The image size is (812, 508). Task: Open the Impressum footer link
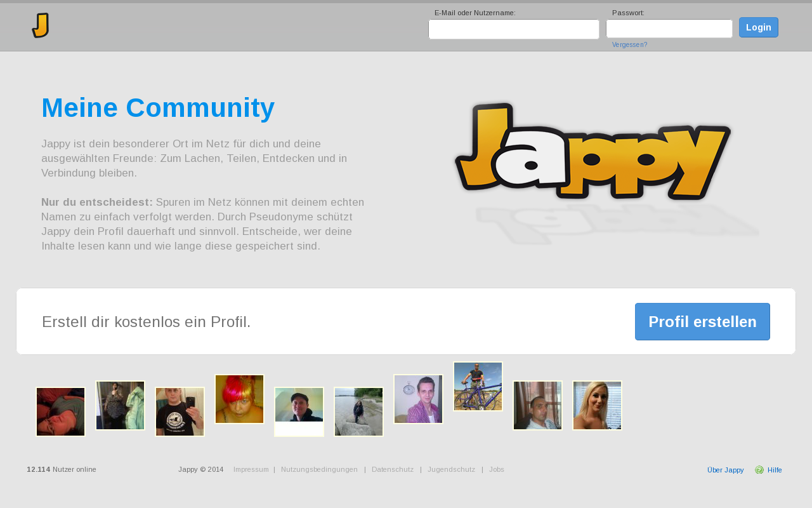[251, 469]
